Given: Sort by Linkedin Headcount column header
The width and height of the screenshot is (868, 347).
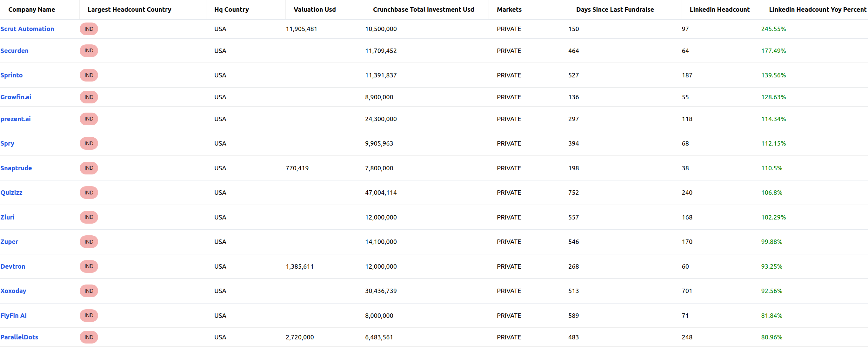Looking at the screenshot, I should pos(719,10).
